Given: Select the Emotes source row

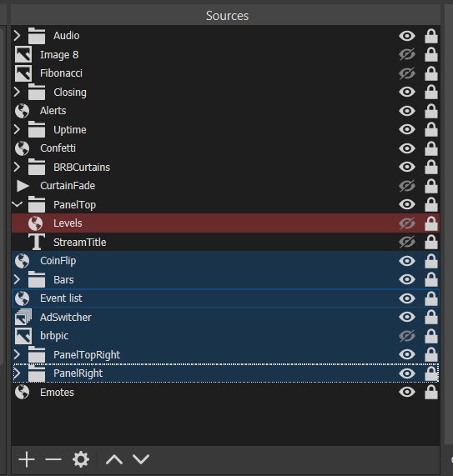Looking at the screenshot, I should pyautogui.click(x=225, y=392).
